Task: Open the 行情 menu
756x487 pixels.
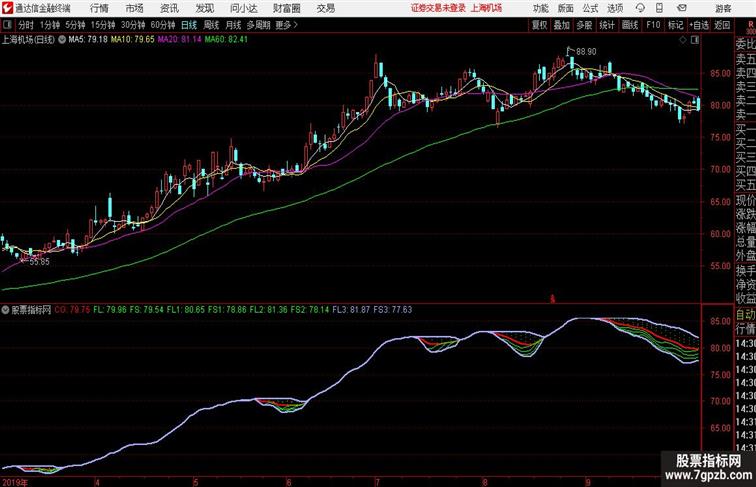Action: pyautogui.click(x=99, y=8)
